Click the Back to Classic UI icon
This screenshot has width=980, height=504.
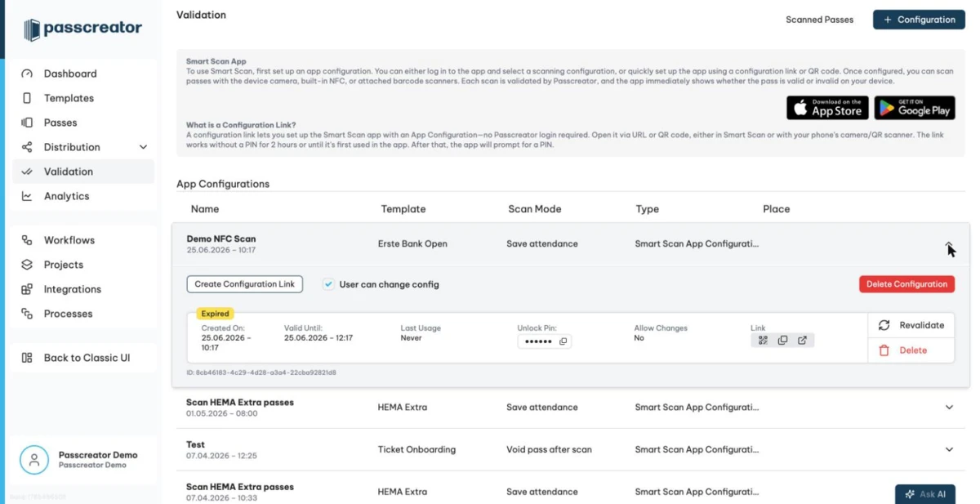(x=27, y=358)
